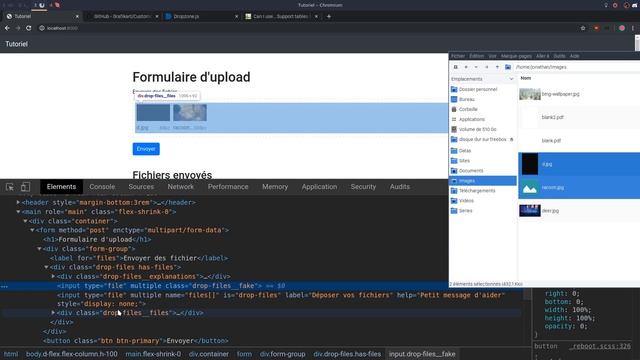The height and width of the screenshot is (360, 640).
Task: Click the profile avatar in browser toolbar
Action: pos(622,28)
